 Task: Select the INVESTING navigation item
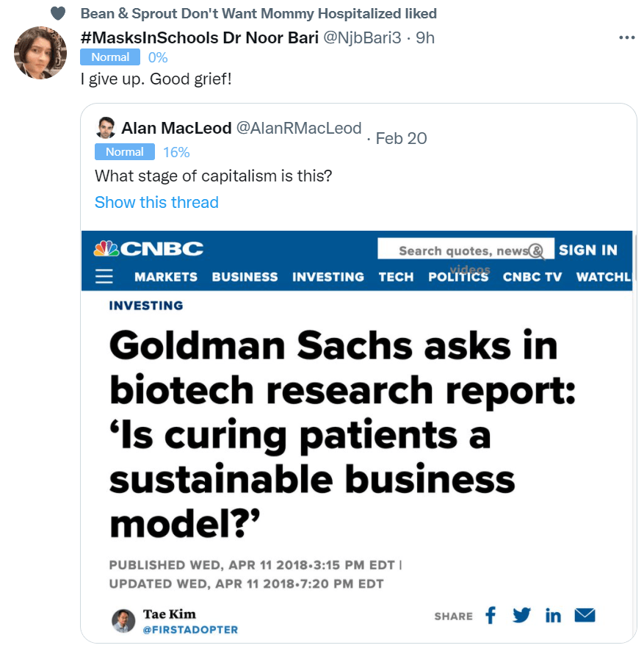pos(328,277)
